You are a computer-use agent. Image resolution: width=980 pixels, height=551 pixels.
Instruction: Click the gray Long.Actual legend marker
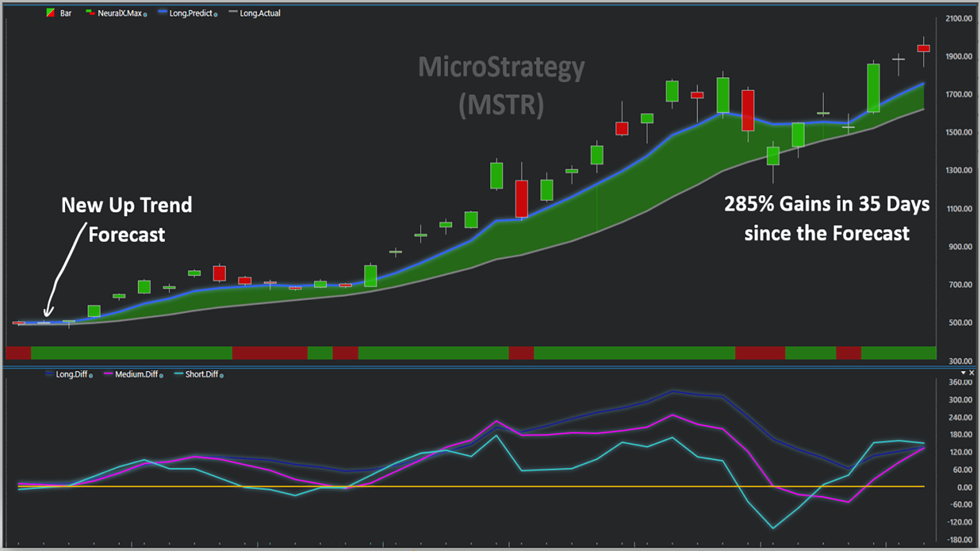[233, 12]
